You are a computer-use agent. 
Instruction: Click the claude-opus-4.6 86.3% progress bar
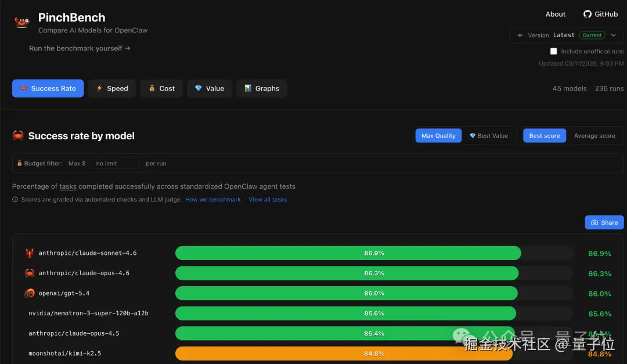click(347, 273)
